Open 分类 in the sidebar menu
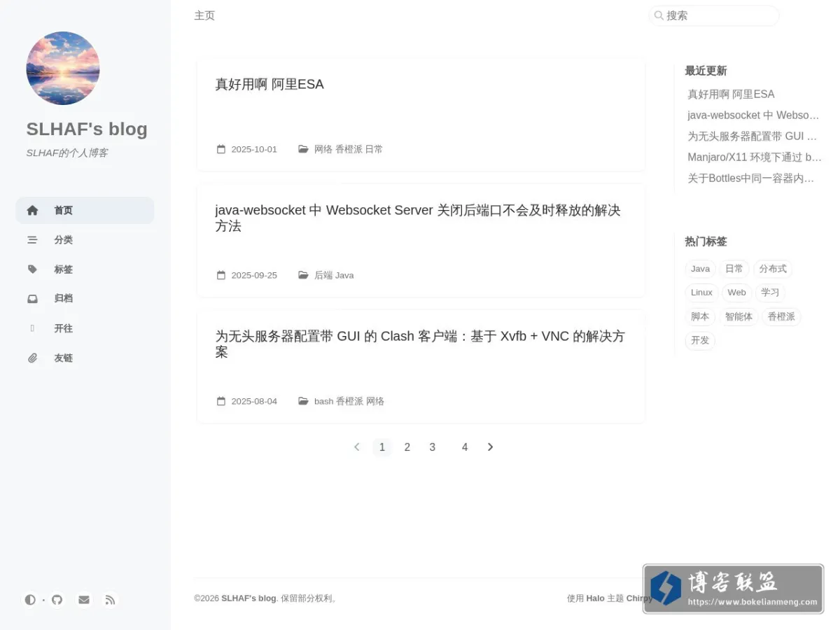The height and width of the screenshot is (630, 840). click(85, 239)
